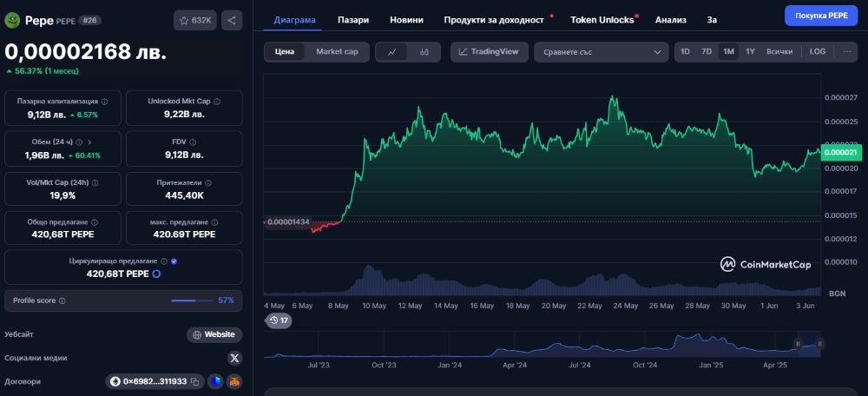Click the Покупка PEPE buy button
The image size is (868, 396).
820,16
